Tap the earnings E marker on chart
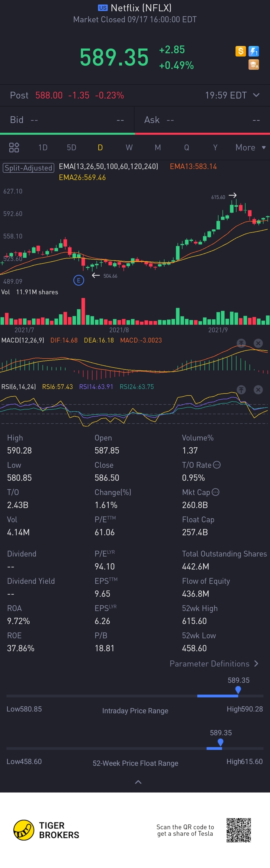270x868 pixels. [x=78, y=280]
